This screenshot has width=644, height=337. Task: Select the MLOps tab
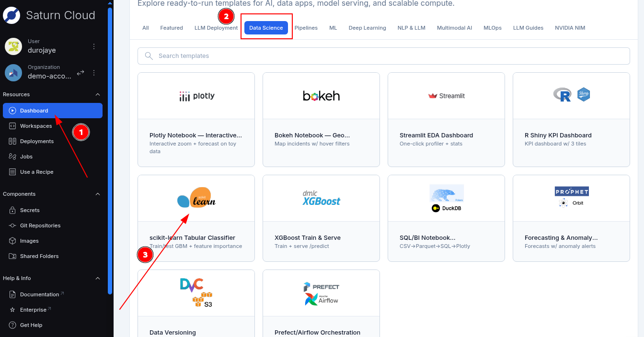pyautogui.click(x=493, y=28)
